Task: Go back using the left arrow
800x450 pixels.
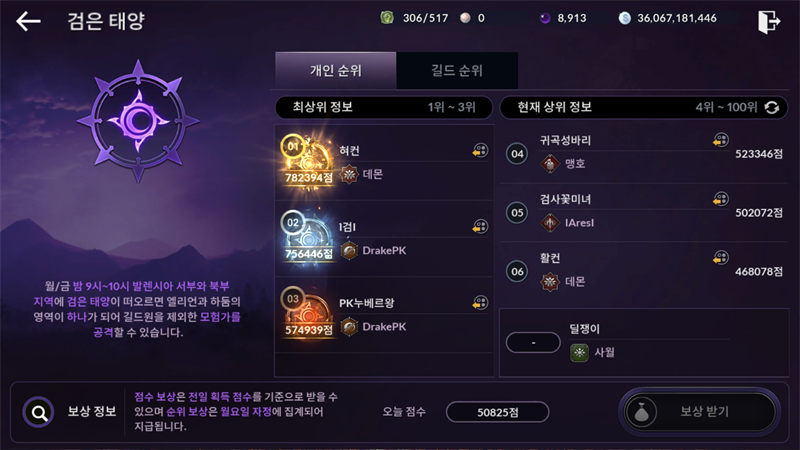Action: pos(28,21)
